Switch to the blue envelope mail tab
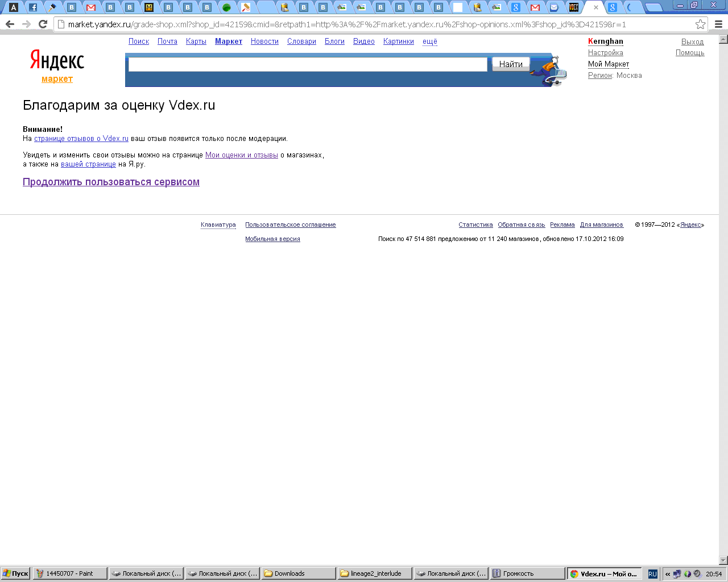Screen dimensions: 728x582 [x=554, y=7]
